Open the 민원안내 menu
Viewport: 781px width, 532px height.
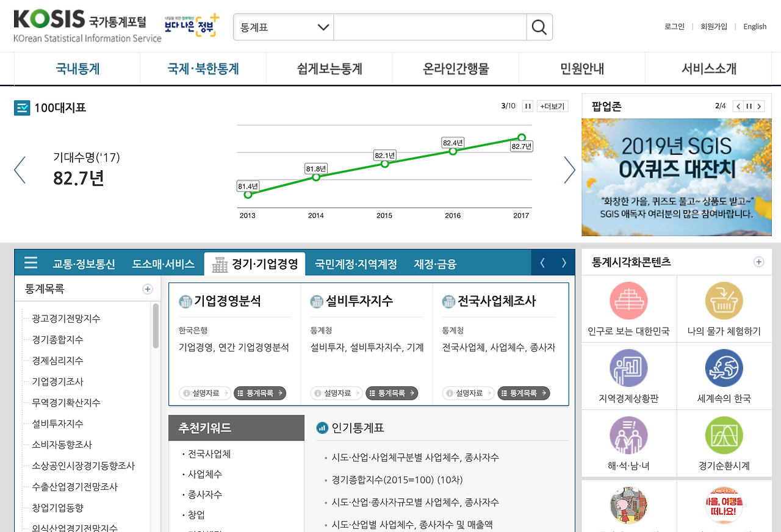pyautogui.click(x=582, y=69)
